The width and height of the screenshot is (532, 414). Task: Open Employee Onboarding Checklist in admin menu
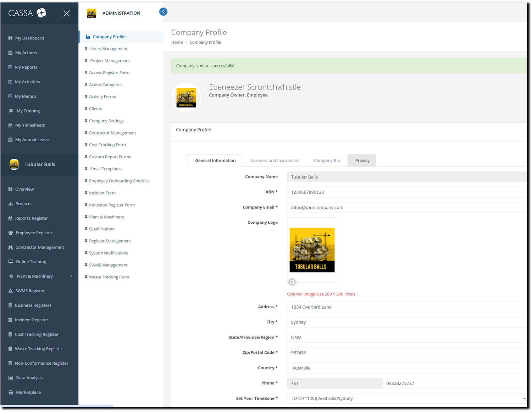pos(120,181)
